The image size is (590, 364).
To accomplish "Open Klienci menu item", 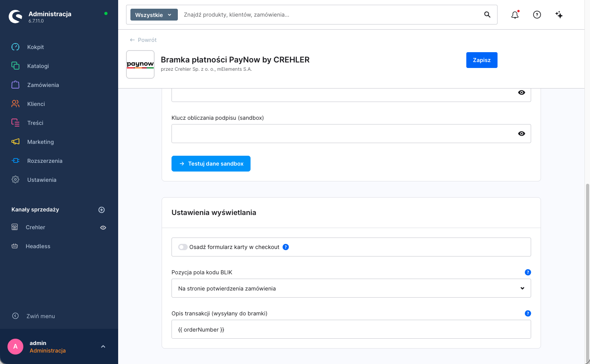I will [x=36, y=104].
